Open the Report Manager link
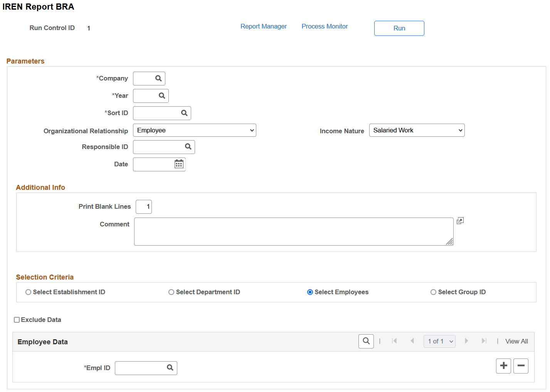 264,26
